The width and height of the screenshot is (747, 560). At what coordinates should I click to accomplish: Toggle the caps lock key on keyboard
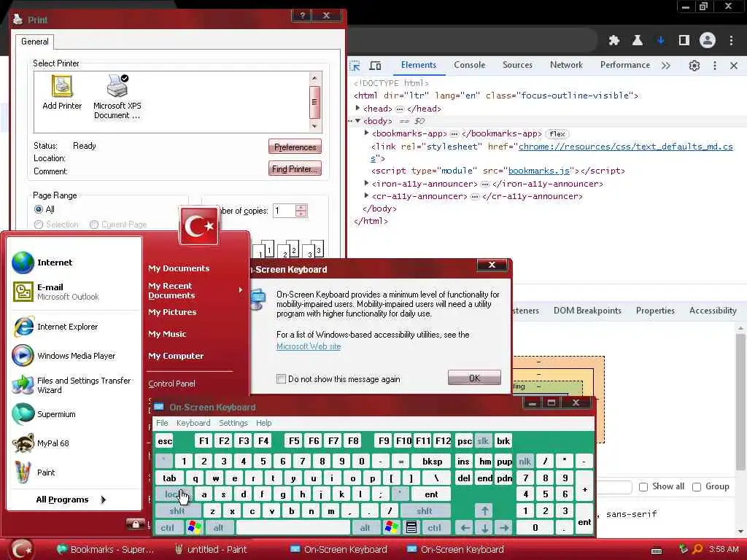[x=174, y=494]
